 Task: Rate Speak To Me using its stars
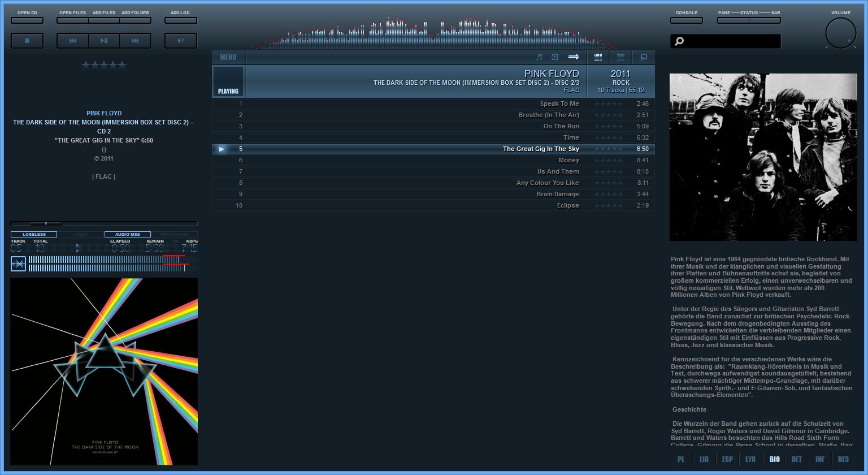pyautogui.click(x=609, y=103)
